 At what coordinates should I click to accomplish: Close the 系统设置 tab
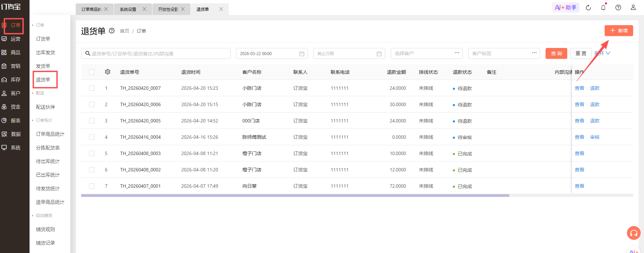click(144, 9)
